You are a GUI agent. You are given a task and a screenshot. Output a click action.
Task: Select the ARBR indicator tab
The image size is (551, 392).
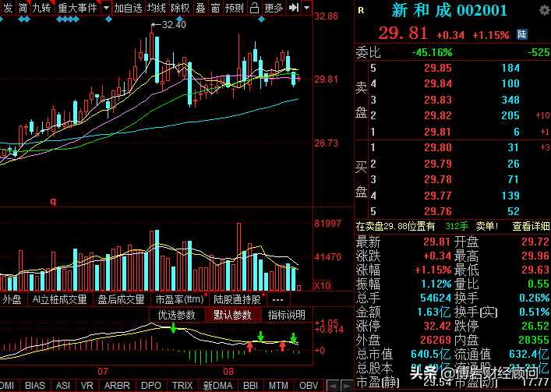point(117,386)
